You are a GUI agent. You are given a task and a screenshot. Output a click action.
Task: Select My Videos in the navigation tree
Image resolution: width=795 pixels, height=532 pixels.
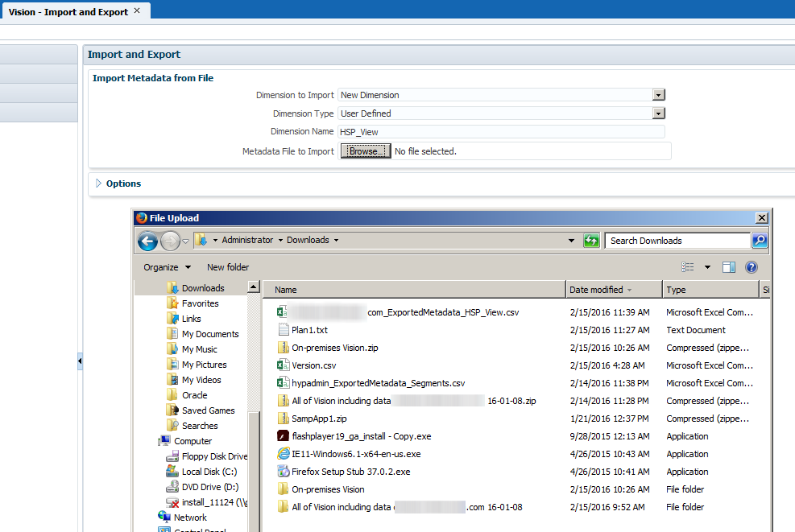[201, 380]
